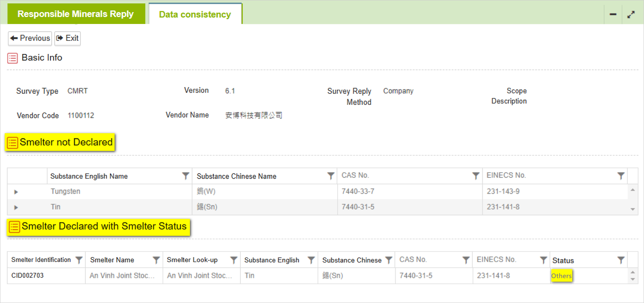Image resolution: width=644 pixels, height=303 pixels.
Task: Click the Smelter not Declared section icon
Action: tap(12, 143)
